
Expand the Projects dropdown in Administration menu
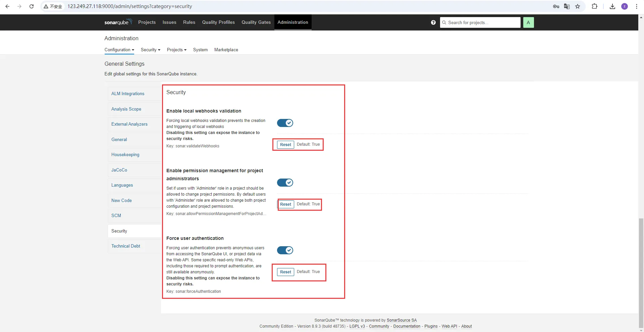(177, 50)
